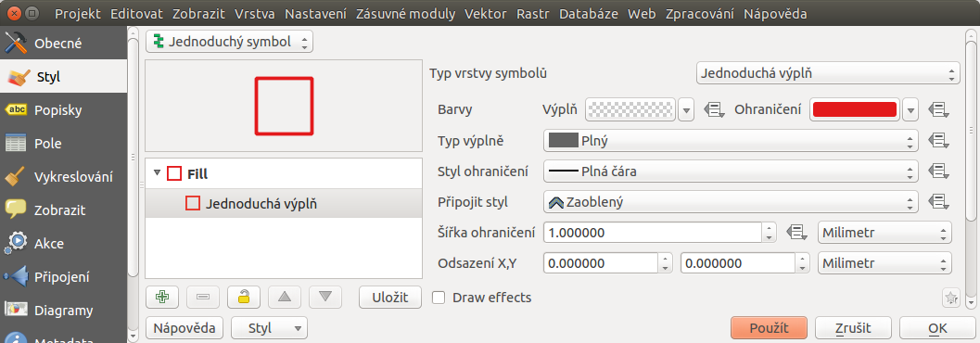Viewport: 980px width, 343px height.
Task: Click the Obecné wrench icon
Action: 17,44
